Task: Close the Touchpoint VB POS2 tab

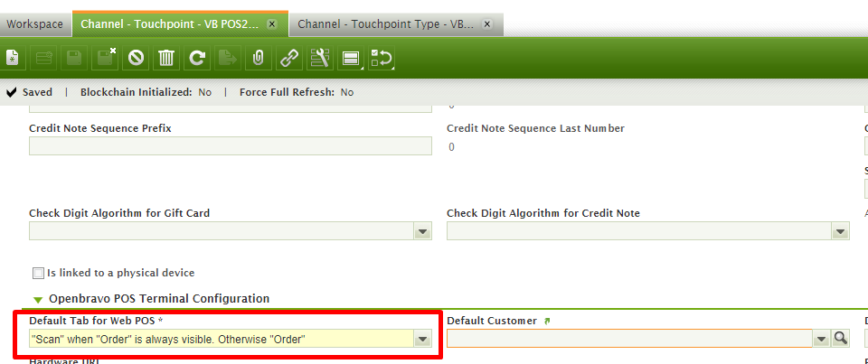Action: pos(271,23)
